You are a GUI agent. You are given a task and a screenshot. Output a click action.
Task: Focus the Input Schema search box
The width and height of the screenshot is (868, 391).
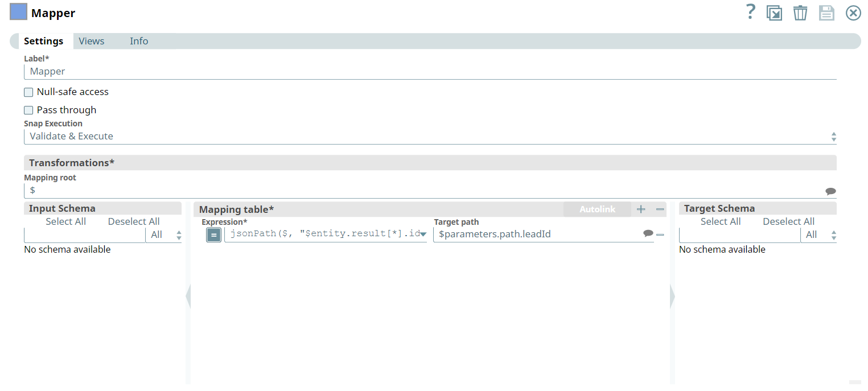pyautogui.click(x=85, y=235)
